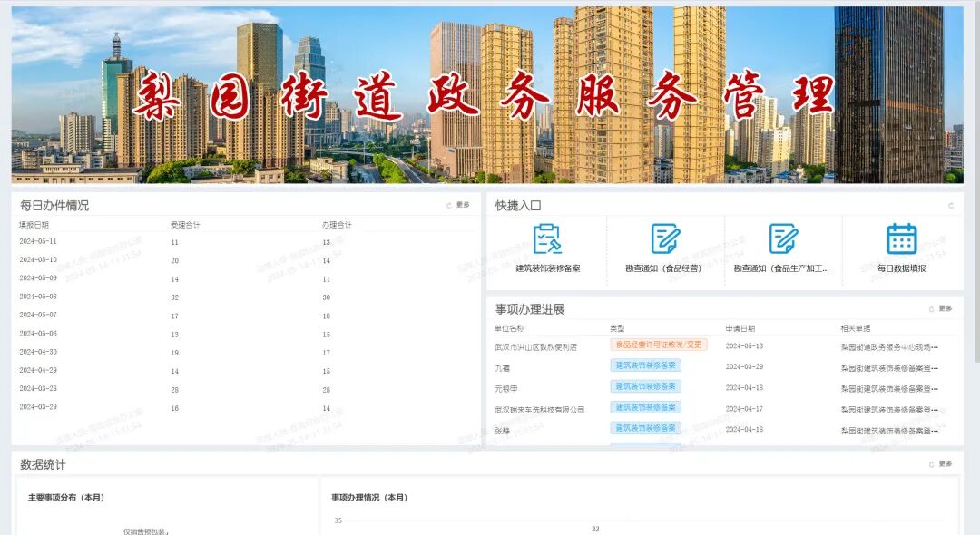The height and width of the screenshot is (535, 980).
Task: Select the 2024-05-11 daily report row
Action: pyautogui.click(x=245, y=241)
